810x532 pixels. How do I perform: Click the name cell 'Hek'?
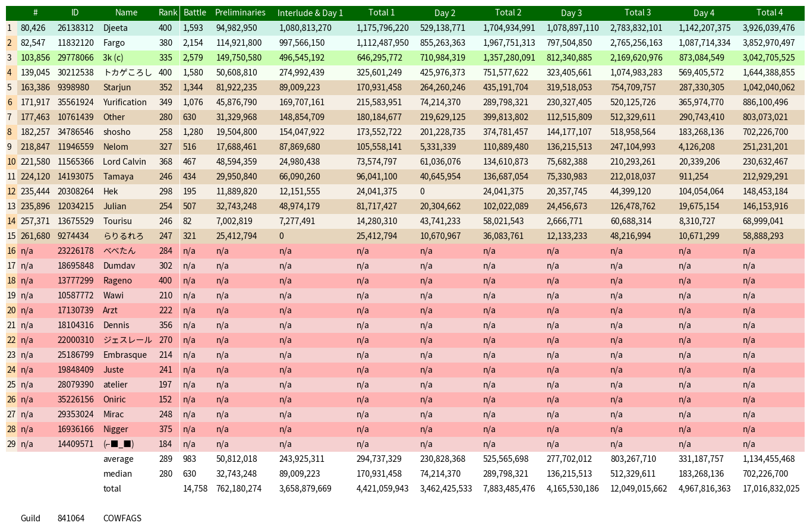[x=111, y=191]
